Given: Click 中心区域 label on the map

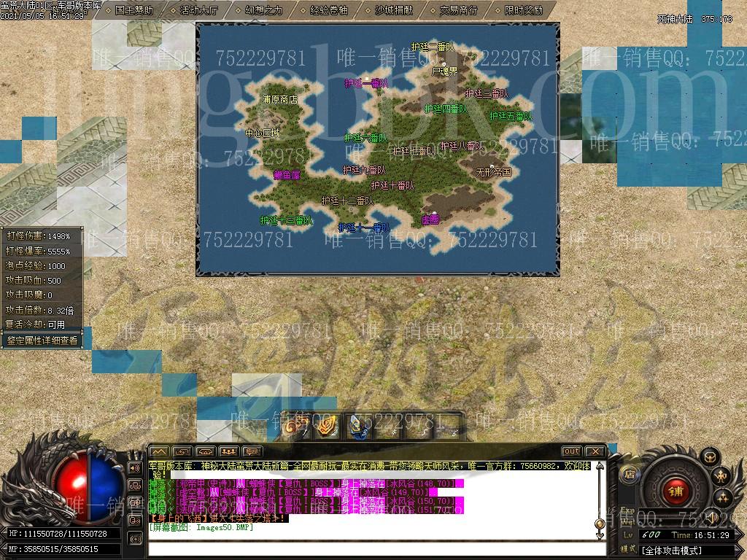Looking at the screenshot, I should [x=263, y=133].
